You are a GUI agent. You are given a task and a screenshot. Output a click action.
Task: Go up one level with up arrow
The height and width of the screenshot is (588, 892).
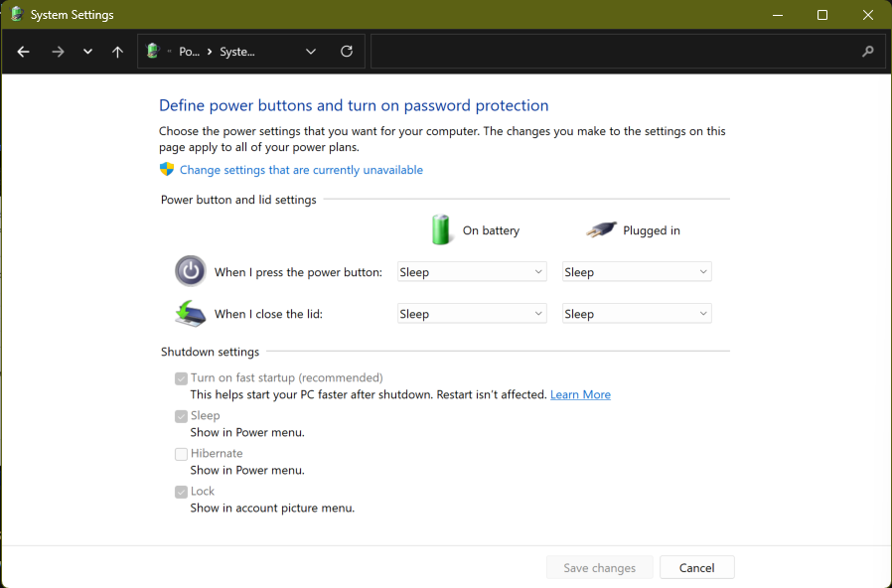[117, 52]
